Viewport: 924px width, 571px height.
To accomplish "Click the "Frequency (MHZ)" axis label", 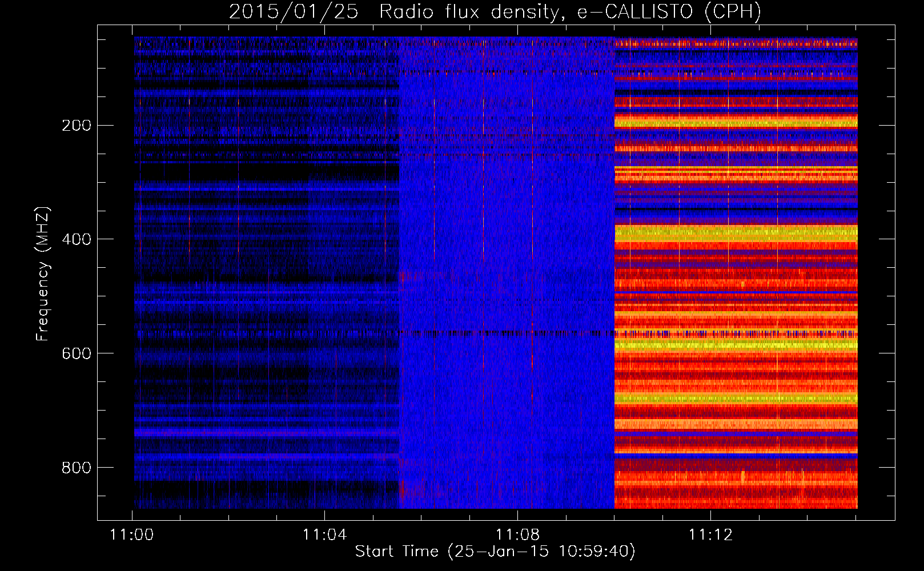I will [43, 274].
